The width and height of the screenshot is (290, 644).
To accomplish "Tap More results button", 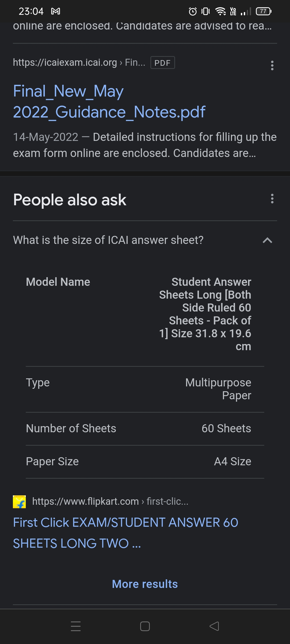I will coord(145,584).
